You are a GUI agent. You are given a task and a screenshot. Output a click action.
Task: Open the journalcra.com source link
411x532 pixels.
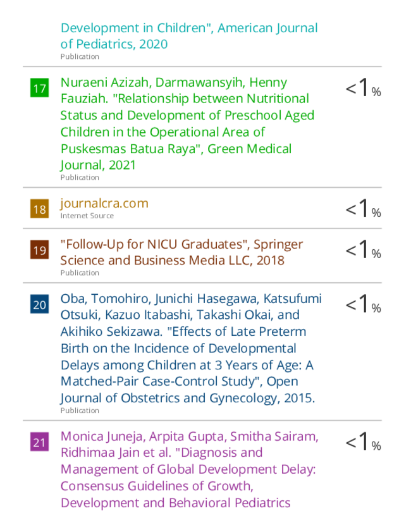click(104, 203)
